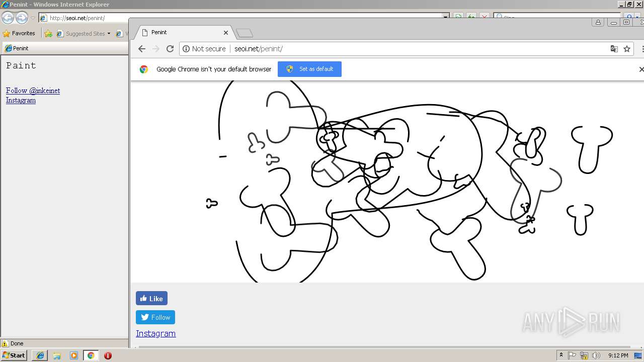Click the volume speaker tray icon
Screen dimensions: 644x362
(x=596, y=355)
